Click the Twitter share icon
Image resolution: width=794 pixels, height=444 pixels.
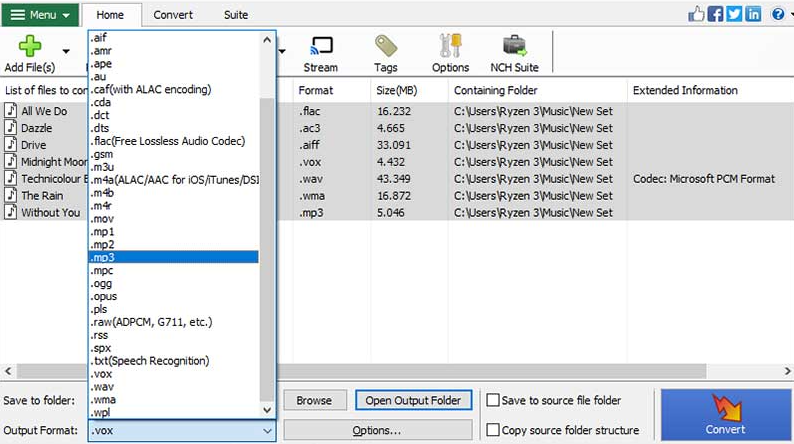pyautogui.click(x=734, y=15)
